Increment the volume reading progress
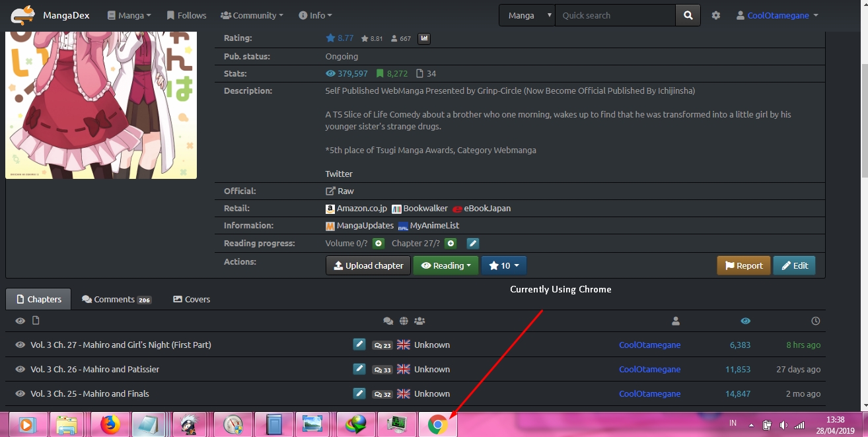 tap(379, 244)
